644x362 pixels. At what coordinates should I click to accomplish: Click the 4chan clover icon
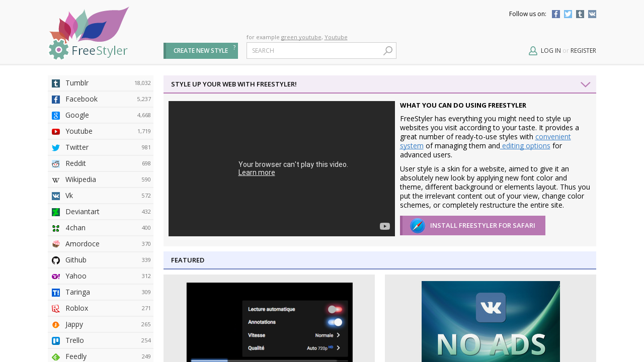[x=56, y=228]
